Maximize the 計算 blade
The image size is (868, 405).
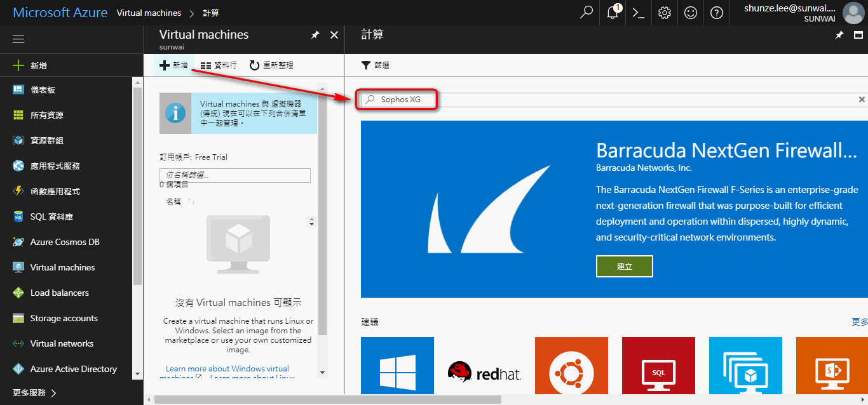pyautogui.click(x=857, y=36)
